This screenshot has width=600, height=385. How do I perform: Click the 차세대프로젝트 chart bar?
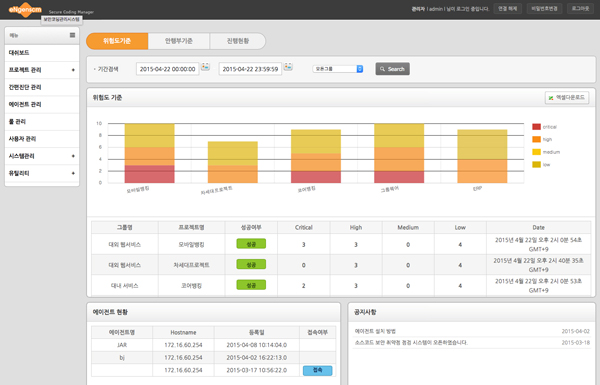(233, 162)
